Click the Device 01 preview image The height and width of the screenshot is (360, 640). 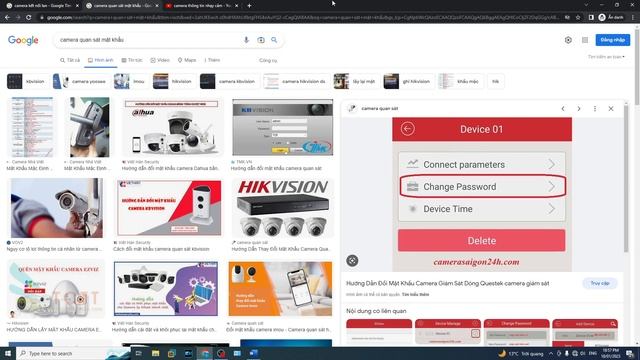(482, 194)
